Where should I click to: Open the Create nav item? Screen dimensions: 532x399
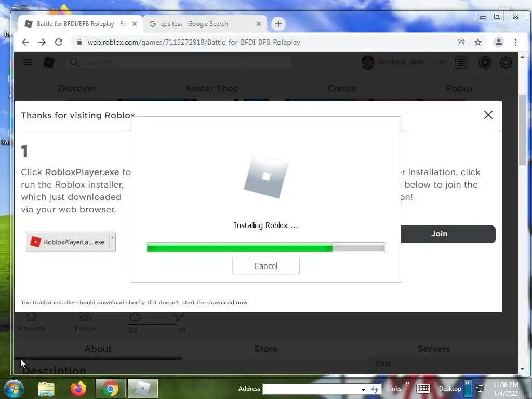(342, 88)
